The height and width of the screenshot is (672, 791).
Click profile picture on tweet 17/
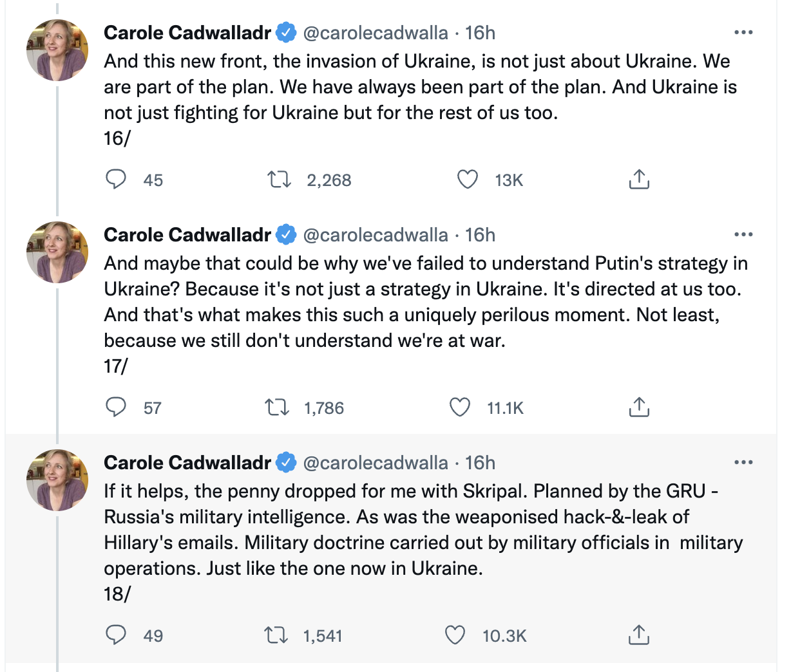tap(57, 253)
